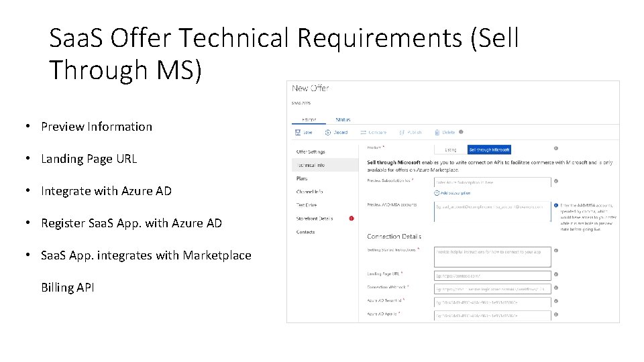Open Offer Settings in the sidebar
Image resolution: width=644 pixels, height=362 pixels.
[311, 152]
